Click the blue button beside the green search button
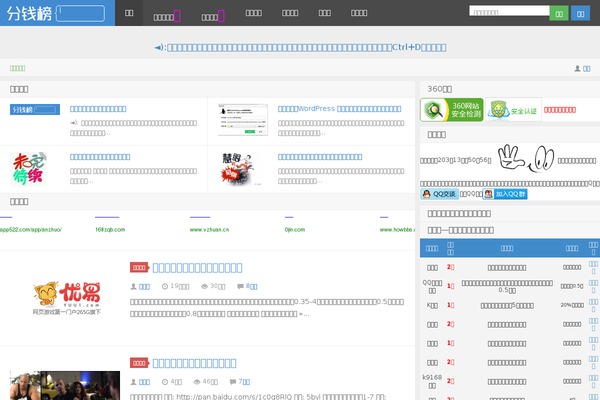 (x=580, y=13)
